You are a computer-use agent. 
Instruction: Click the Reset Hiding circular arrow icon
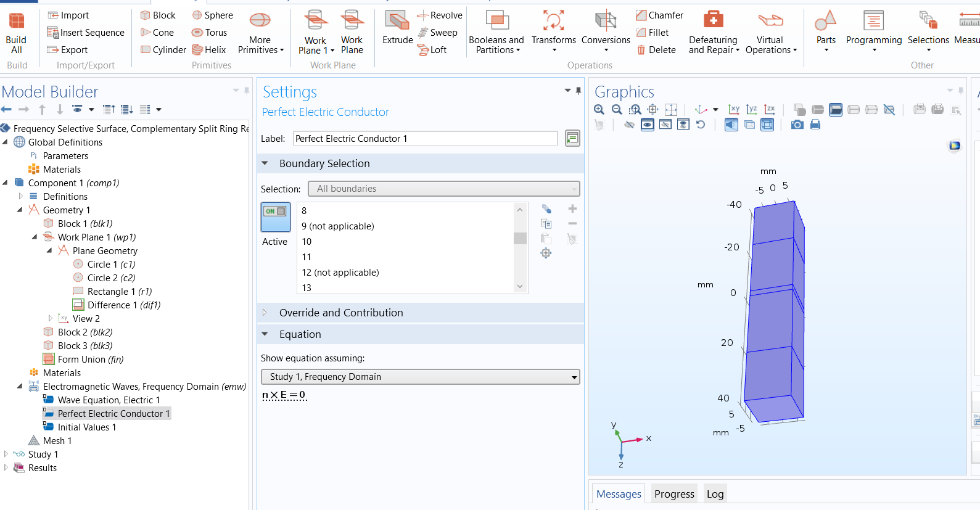[x=701, y=125]
